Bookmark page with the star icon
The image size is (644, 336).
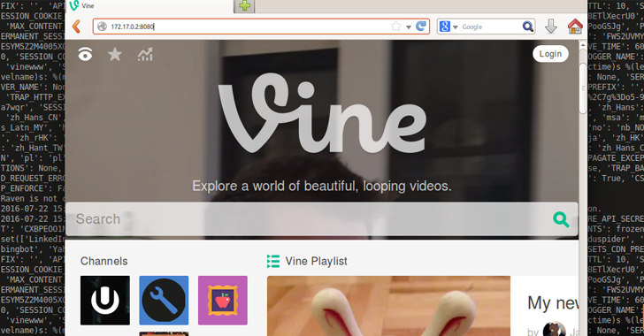pyautogui.click(x=396, y=27)
